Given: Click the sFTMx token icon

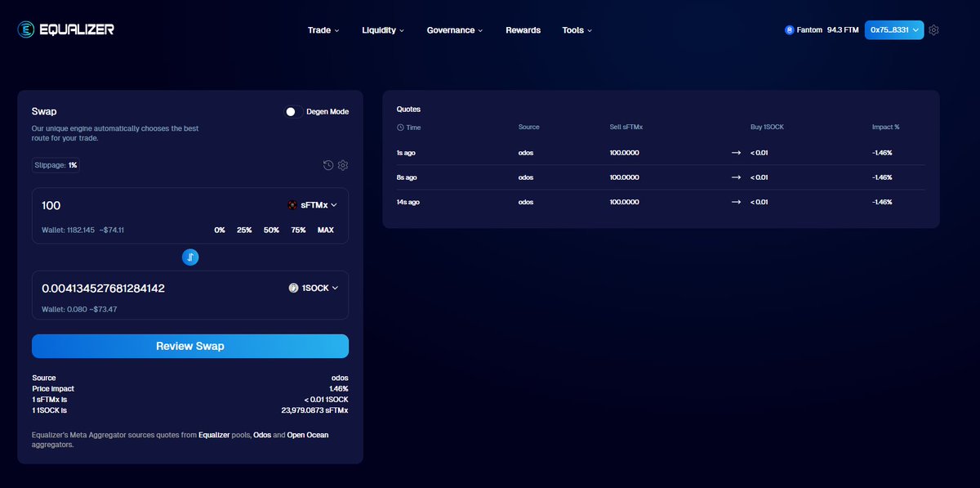Looking at the screenshot, I should [x=292, y=205].
